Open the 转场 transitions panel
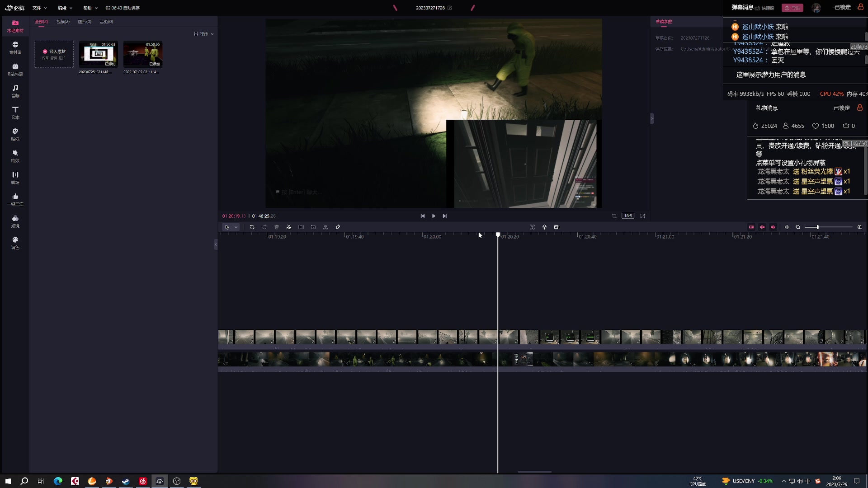 (x=15, y=178)
